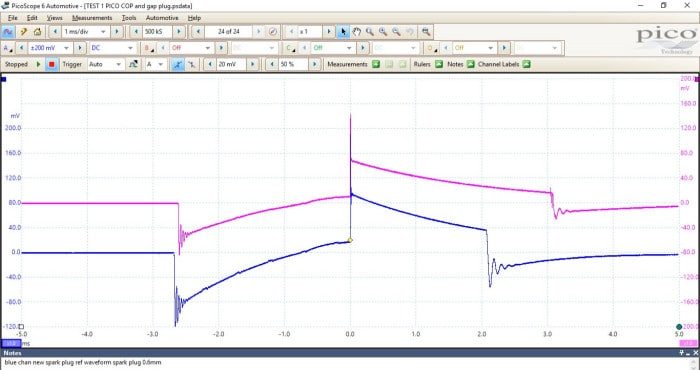The image size is (700, 370).
Task: Select the hand pan tool
Action: (x=356, y=32)
